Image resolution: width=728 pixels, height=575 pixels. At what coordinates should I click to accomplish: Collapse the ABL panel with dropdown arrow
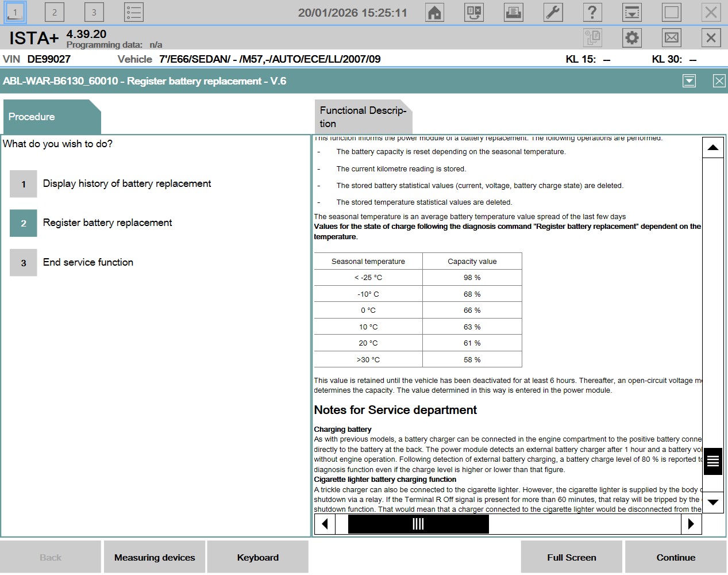(689, 81)
